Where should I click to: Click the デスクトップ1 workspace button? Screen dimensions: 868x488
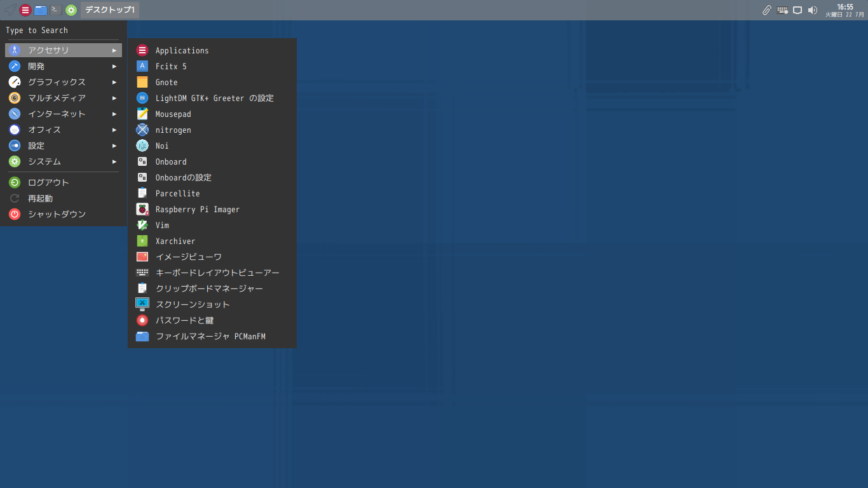(x=110, y=10)
